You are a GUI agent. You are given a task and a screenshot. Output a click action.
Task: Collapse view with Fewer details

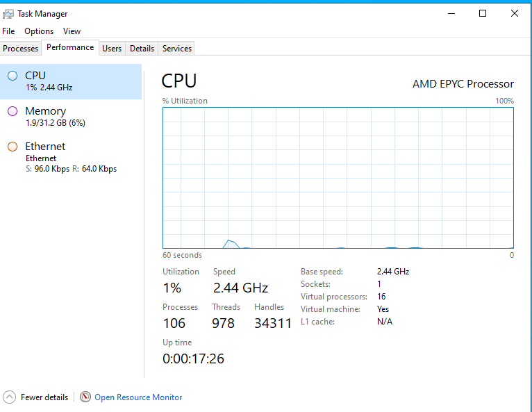pyautogui.click(x=44, y=397)
